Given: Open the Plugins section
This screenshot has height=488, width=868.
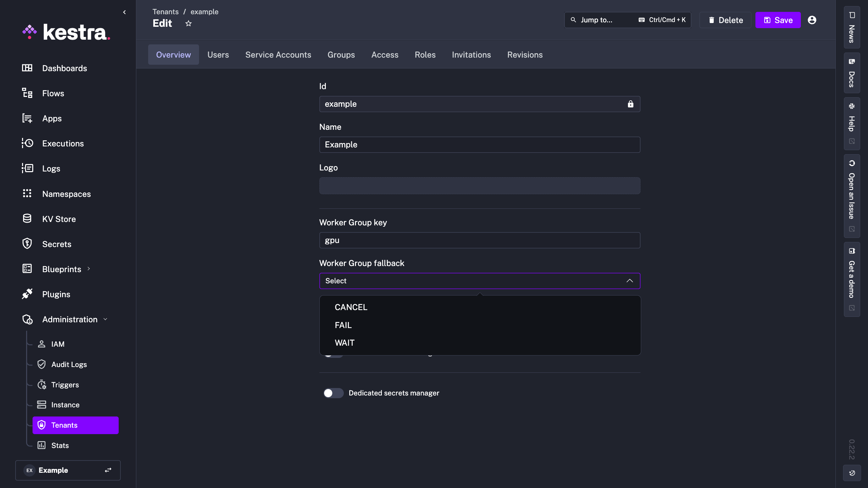Looking at the screenshot, I should click(56, 294).
